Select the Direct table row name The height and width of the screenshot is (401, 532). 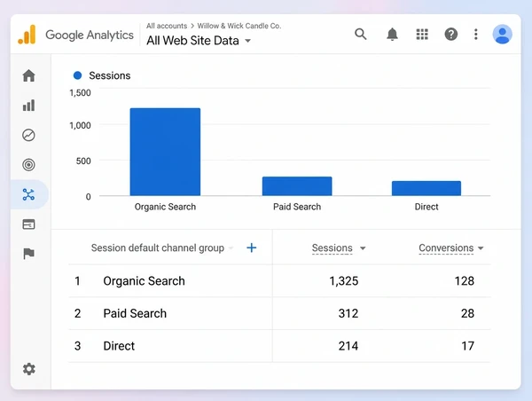coord(119,346)
